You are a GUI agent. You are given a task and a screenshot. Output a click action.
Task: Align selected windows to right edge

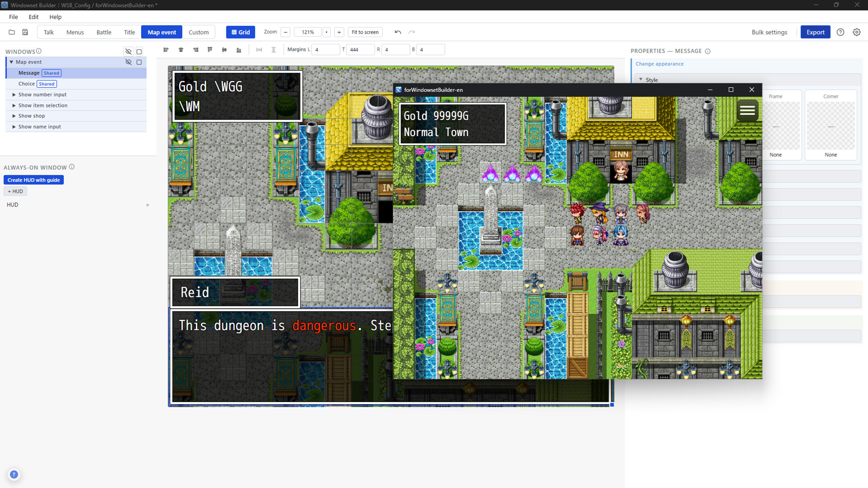click(x=196, y=50)
